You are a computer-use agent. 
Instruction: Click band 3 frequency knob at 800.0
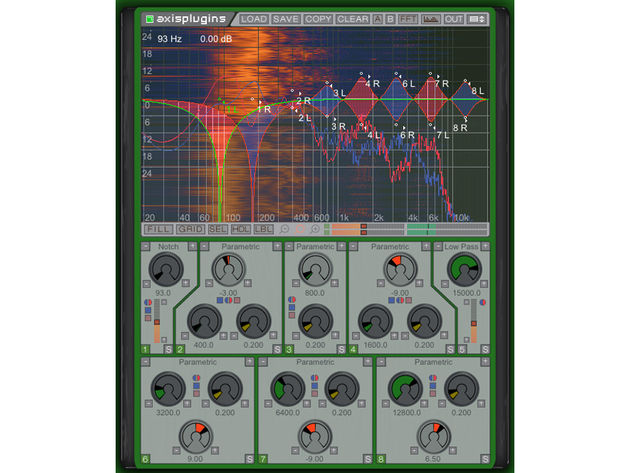(x=315, y=269)
